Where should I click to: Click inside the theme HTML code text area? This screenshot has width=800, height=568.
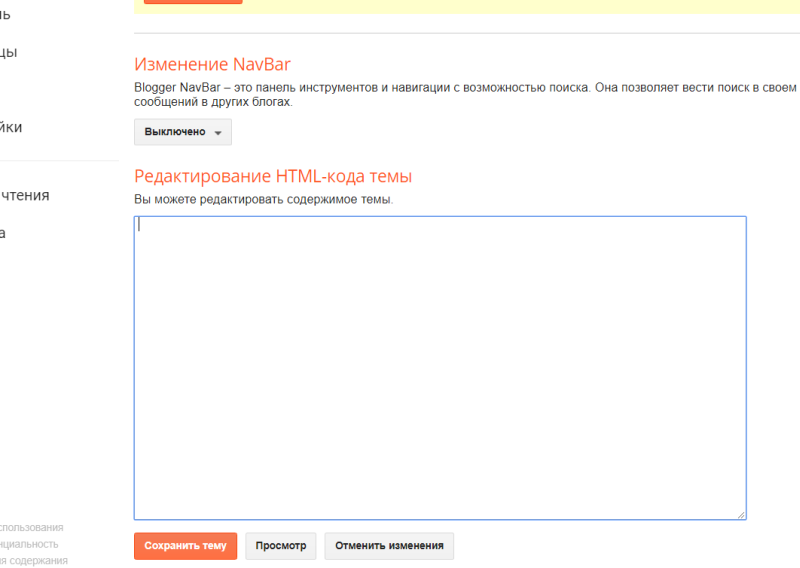point(440,367)
